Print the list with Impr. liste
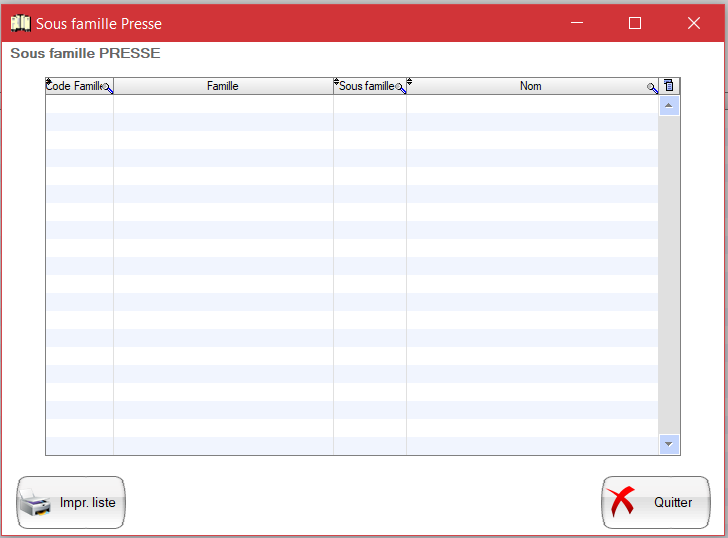Screen dimensions: 728x538 point(71,502)
